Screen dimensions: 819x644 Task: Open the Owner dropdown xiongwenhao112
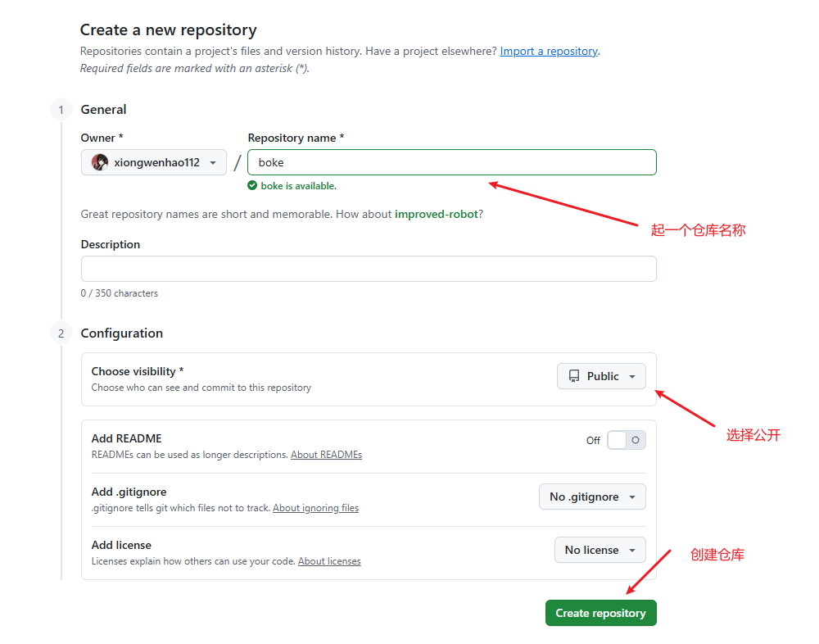[154, 162]
